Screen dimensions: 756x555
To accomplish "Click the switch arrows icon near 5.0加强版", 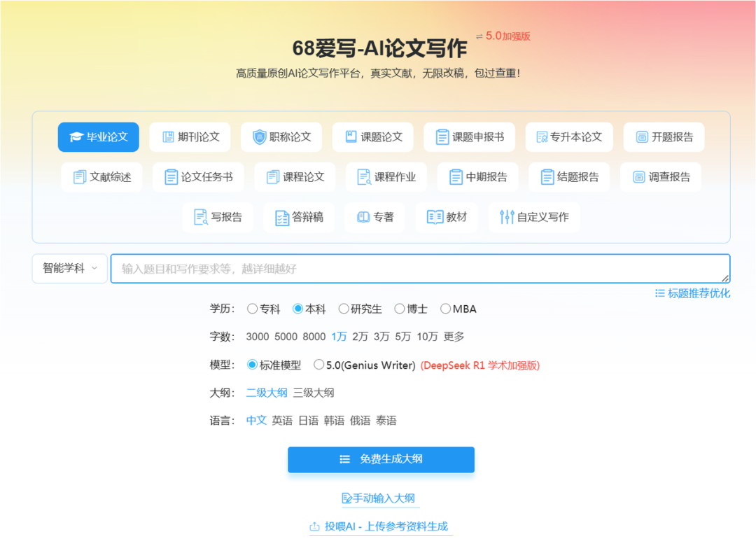I will tap(479, 36).
